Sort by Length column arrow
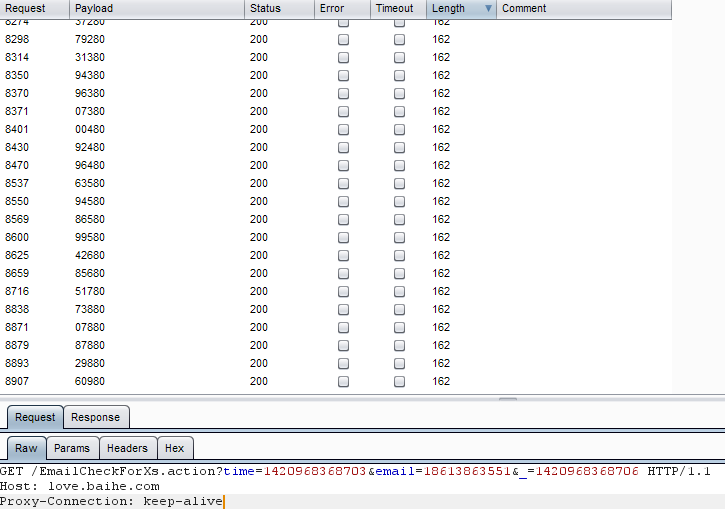Viewport: 725px width, 511px height. pos(488,8)
